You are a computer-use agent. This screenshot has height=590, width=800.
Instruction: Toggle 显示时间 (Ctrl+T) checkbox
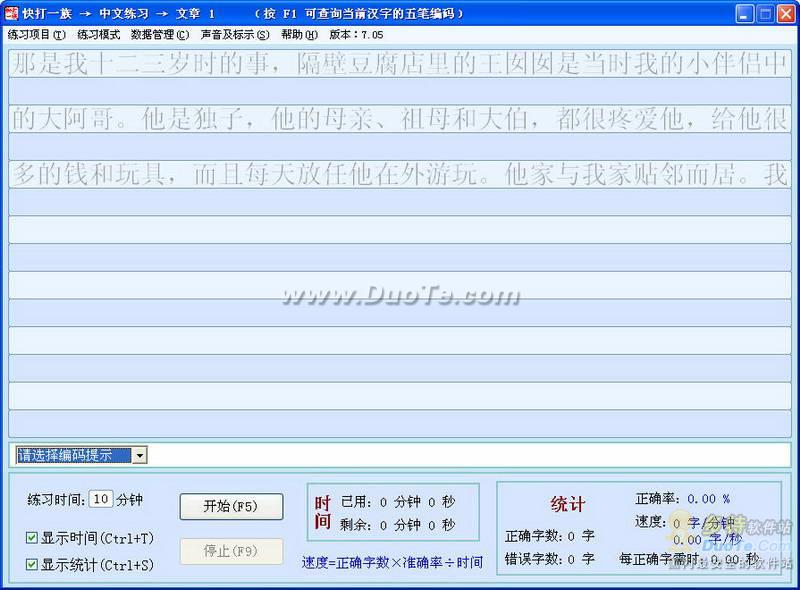point(32,537)
